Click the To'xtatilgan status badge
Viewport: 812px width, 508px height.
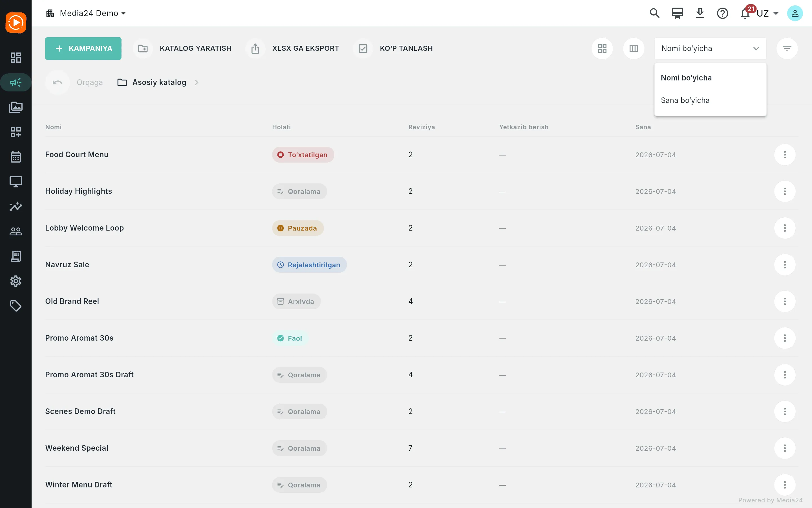[x=303, y=155]
